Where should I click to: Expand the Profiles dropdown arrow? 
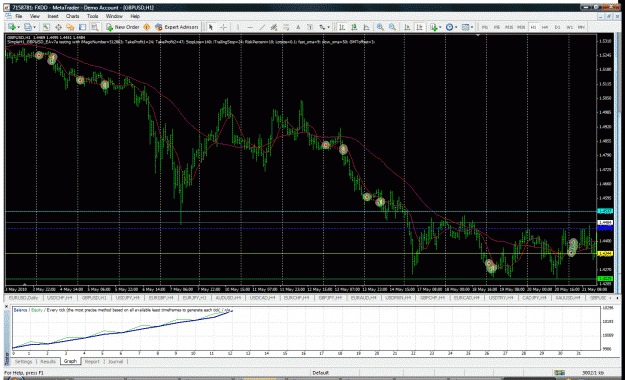tap(34, 27)
